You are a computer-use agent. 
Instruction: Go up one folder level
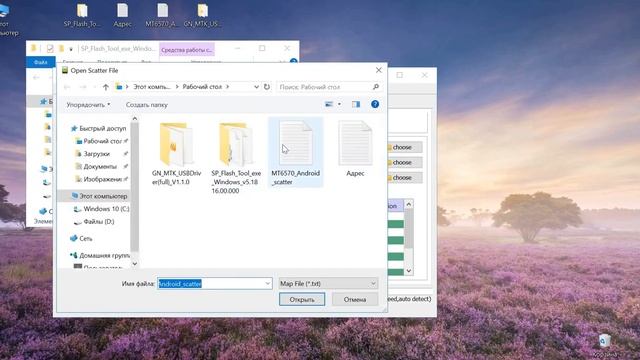tap(106, 87)
